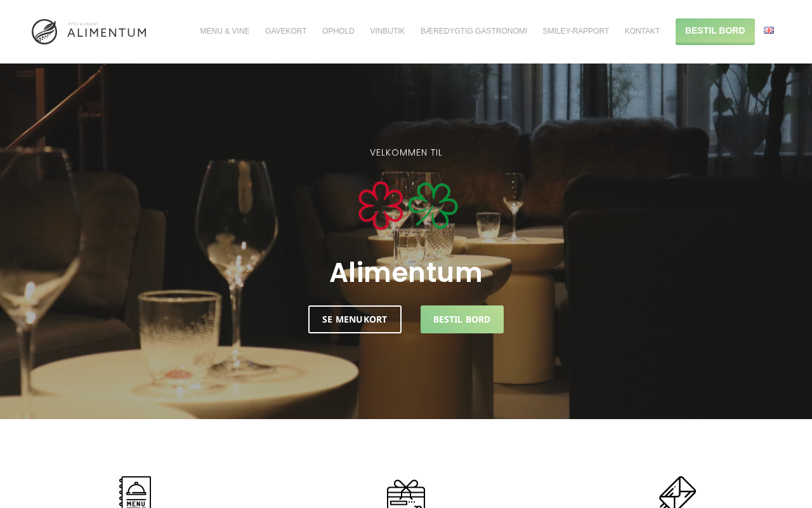The image size is (812, 508).
Task: Click the Bestil Bord header button
Action: pos(715,31)
